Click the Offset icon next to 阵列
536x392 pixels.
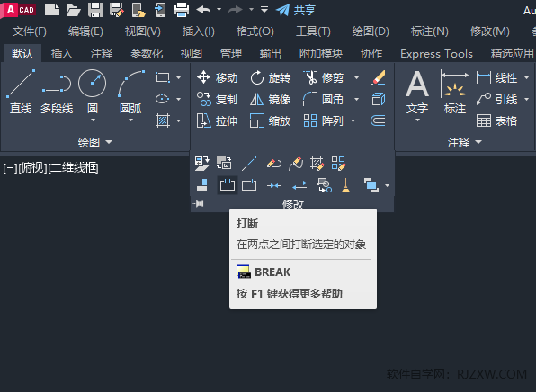[x=378, y=120]
